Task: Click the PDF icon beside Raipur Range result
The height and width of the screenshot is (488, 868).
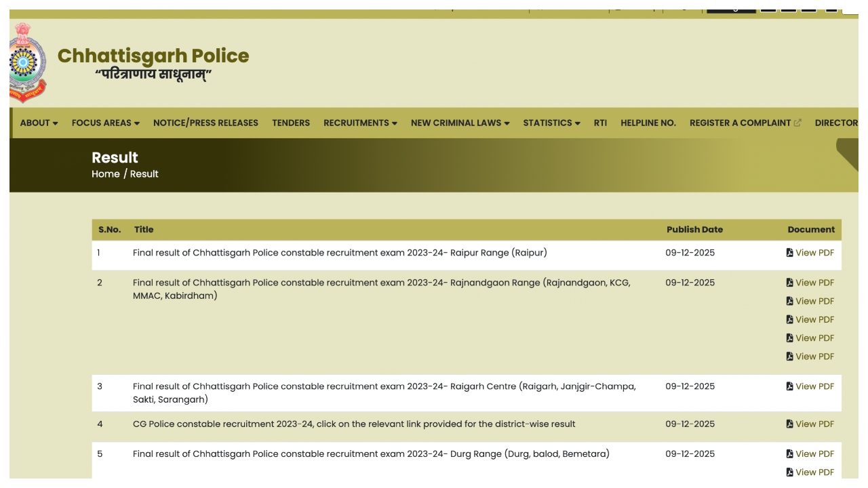Action: (789, 253)
